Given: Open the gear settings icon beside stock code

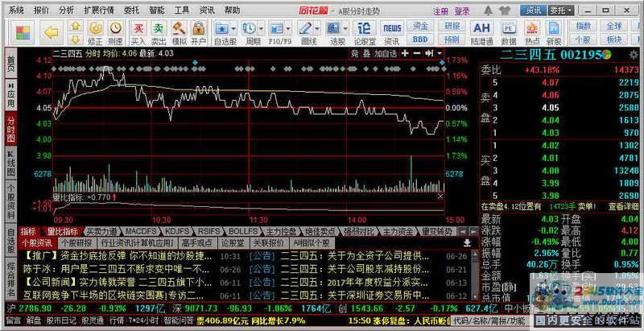Looking at the screenshot, I should (634, 54).
